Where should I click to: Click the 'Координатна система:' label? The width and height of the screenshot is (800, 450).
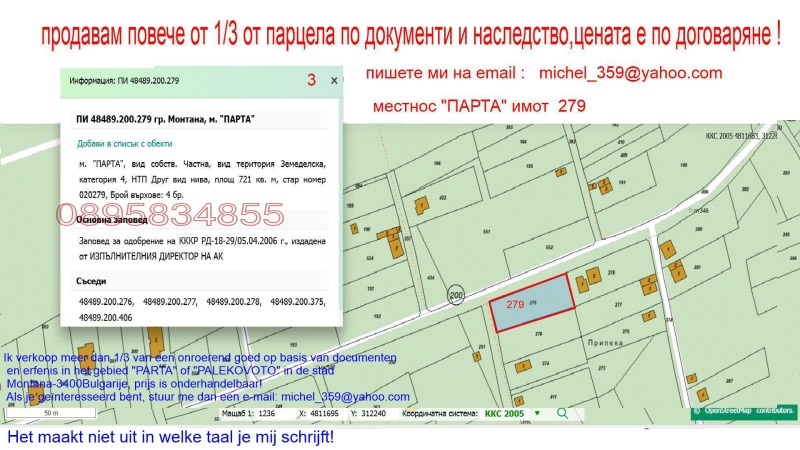pos(440,414)
